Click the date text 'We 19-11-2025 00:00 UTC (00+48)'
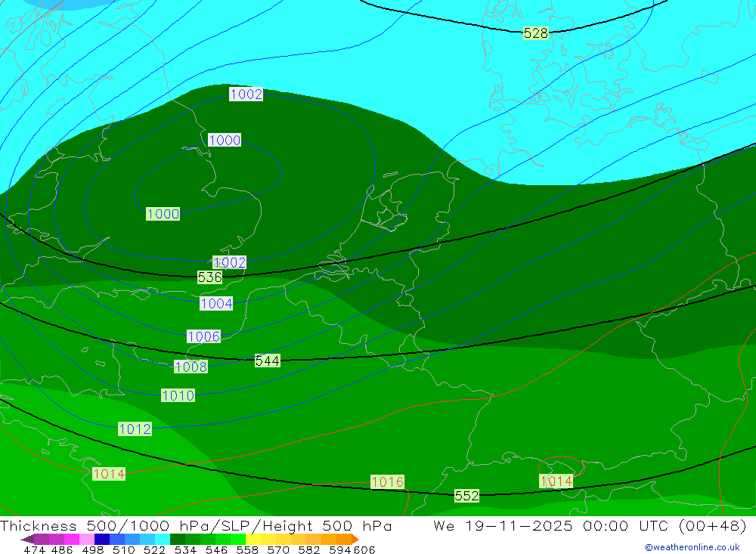Image resolution: width=756 pixels, height=554 pixels. pyautogui.click(x=590, y=525)
